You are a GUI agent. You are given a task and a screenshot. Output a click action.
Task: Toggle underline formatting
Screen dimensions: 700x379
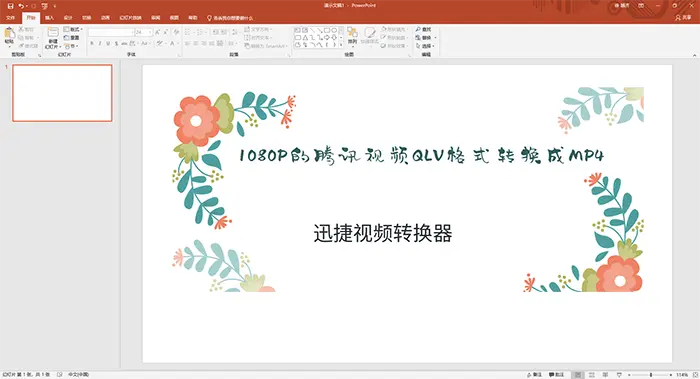tap(108, 43)
